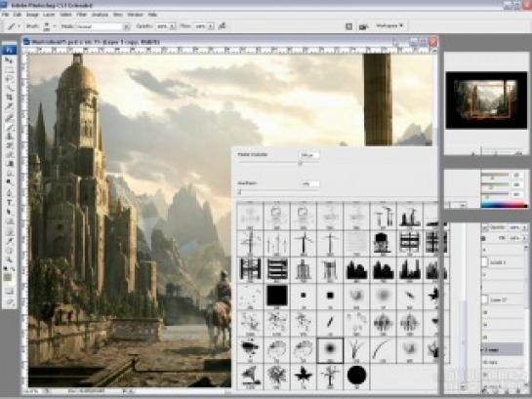Toggle the airbrush option in options bar
Viewport: 532px width, 399px height.
pyautogui.click(x=223, y=25)
